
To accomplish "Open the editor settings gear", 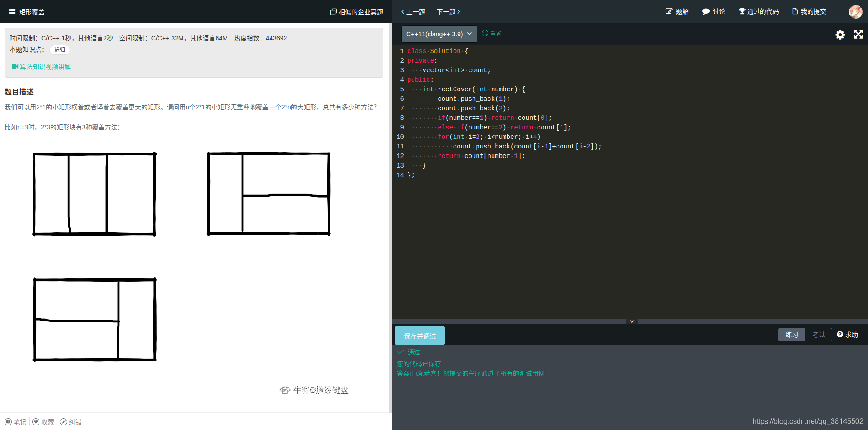I will click(x=840, y=34).
